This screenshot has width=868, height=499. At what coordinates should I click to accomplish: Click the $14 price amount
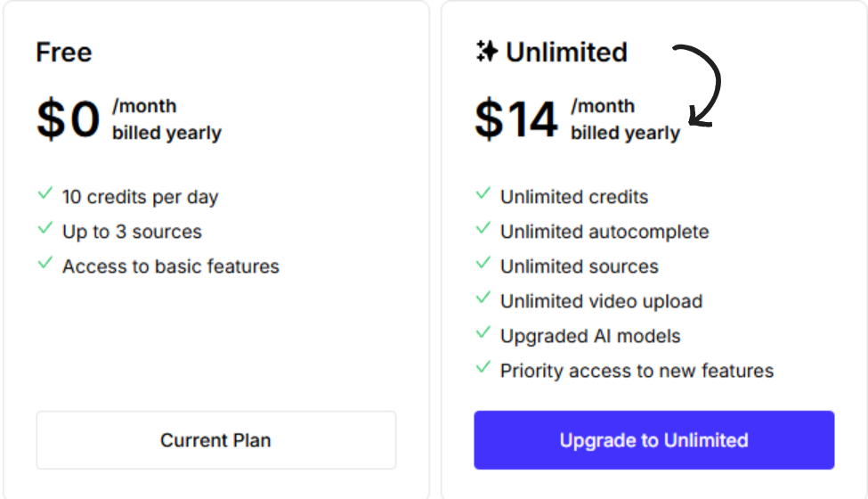coord(516,119)
